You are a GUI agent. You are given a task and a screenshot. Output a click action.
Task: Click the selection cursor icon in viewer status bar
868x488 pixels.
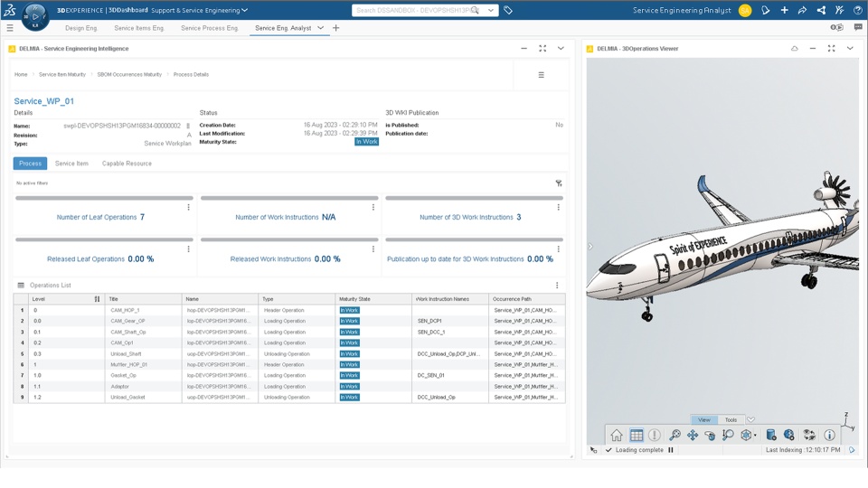pos(593,450)
